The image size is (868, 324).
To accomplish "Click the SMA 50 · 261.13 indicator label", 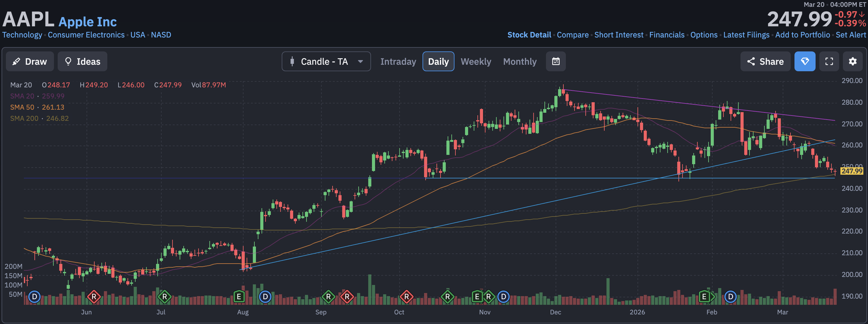I will [37, 107].
